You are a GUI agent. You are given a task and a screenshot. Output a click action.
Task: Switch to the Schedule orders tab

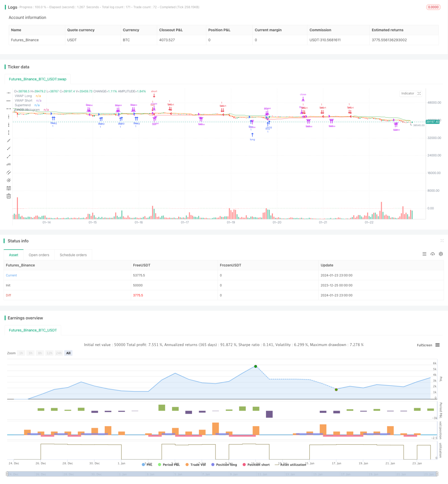[73, 255]
